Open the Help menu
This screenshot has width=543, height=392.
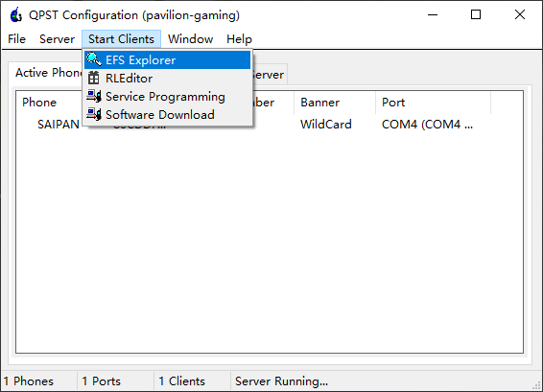point(239,39)
